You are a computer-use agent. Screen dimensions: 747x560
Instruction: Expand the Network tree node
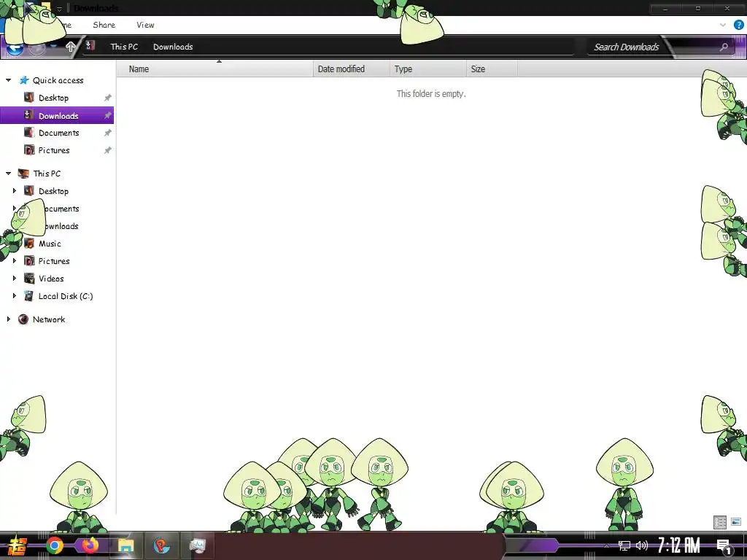(9, 319)
